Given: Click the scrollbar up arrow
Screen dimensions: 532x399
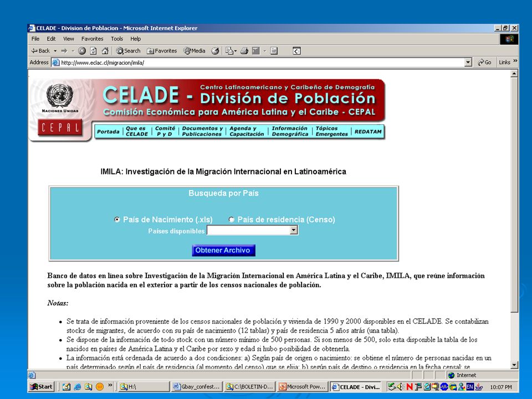Looking at the screenshot, I should pos(514,74).
